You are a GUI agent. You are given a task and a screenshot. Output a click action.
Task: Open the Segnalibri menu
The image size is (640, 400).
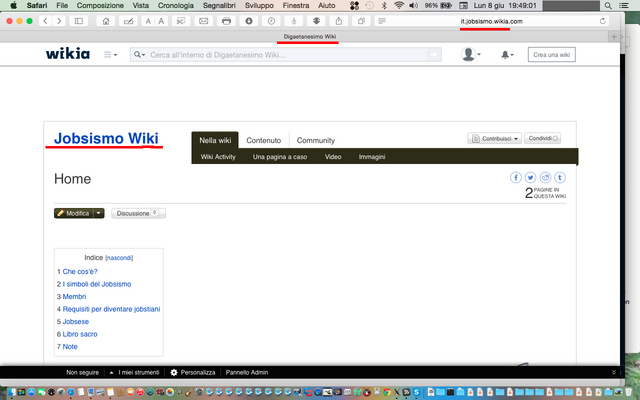point(219,6)
